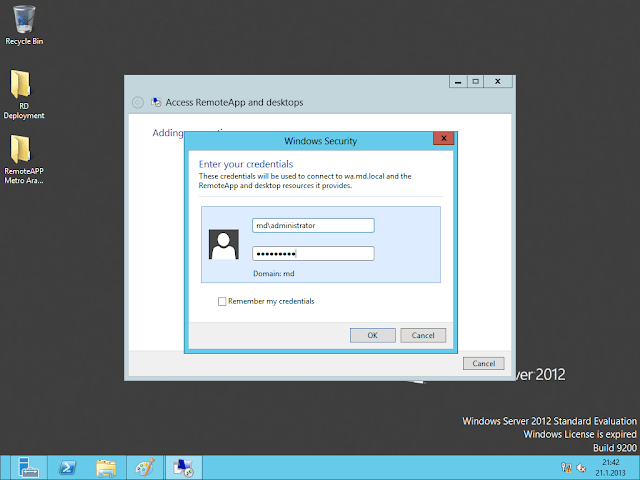Open File Explorer from the taskbar
The image size is (640, 480).
[x=107, y=467]
